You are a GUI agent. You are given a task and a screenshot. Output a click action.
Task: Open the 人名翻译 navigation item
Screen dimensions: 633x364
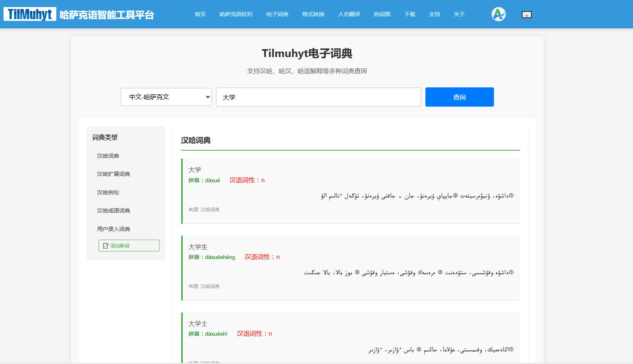coord(349,14)
